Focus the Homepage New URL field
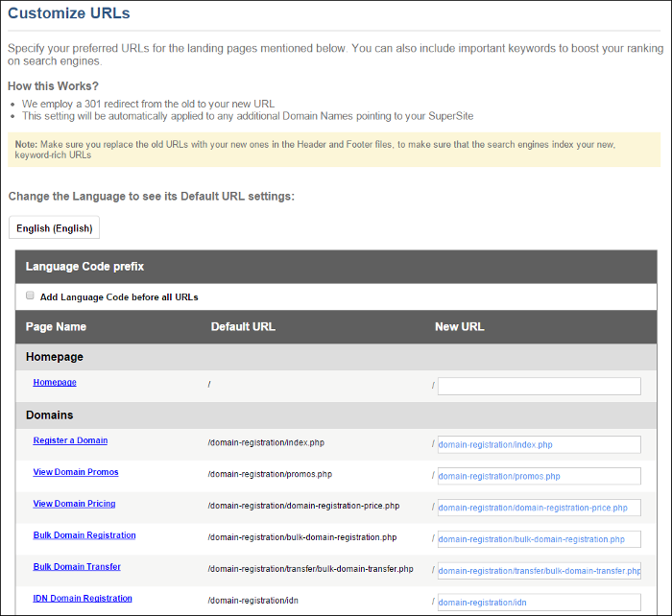Viewport: 672px width, 616px height. pos(539,387)
